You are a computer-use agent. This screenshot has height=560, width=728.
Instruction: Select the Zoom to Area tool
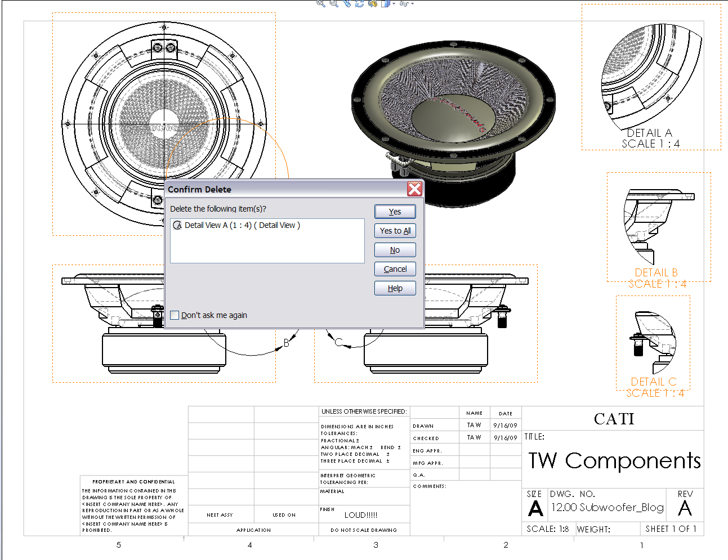click(x=334, y=4)
